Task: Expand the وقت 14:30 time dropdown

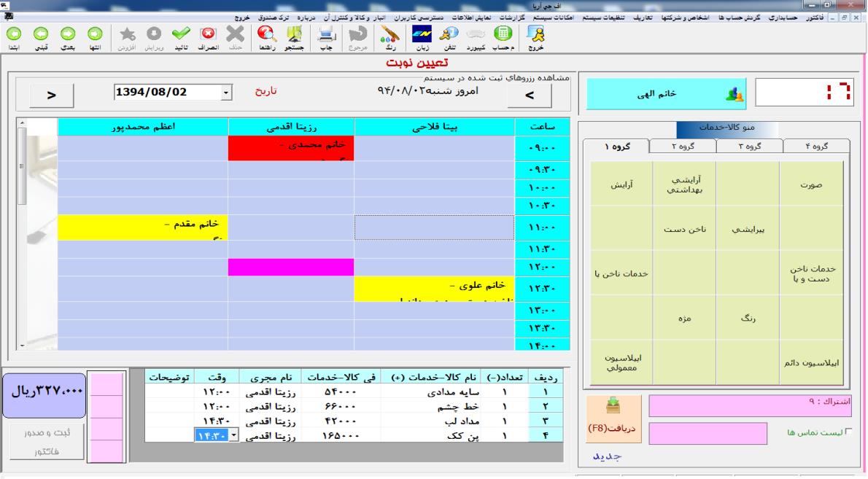Action: point(233,435)
